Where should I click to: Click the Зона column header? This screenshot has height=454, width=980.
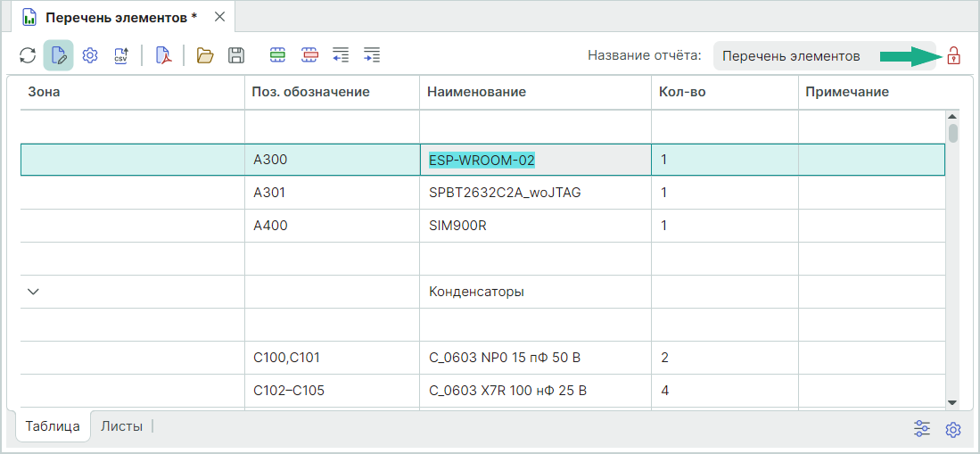pyautogui.click(x=133, y=92)
